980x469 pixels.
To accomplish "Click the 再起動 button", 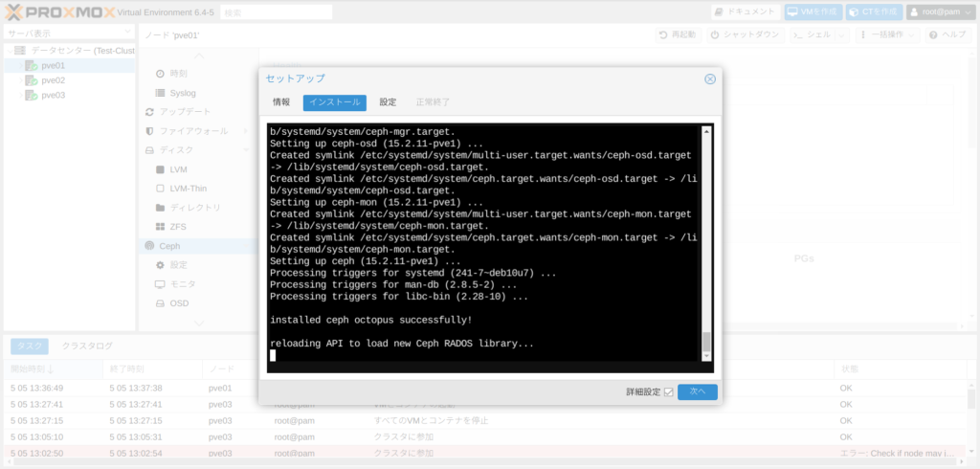I will coord(679,35).
